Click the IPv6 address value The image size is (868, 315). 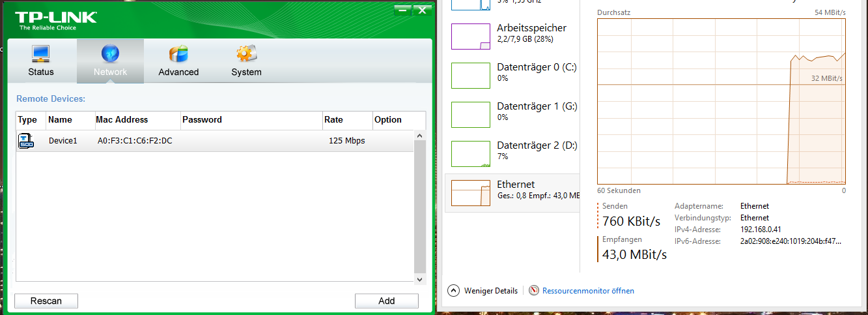[x=791, y=241]
